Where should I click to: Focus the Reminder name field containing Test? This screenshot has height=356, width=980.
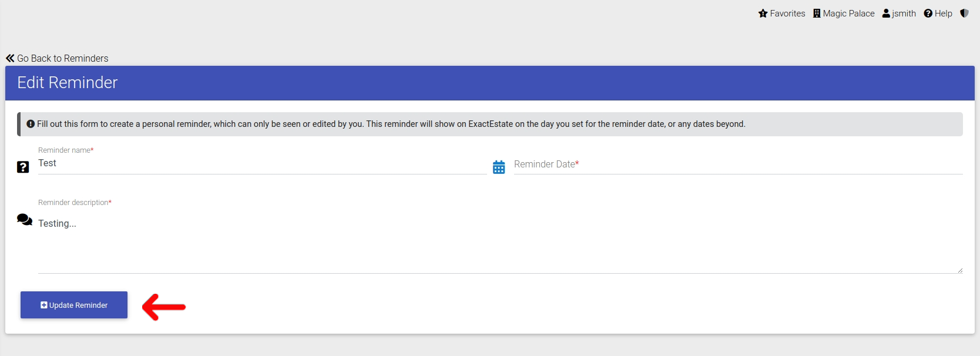(x=263, y=163)
